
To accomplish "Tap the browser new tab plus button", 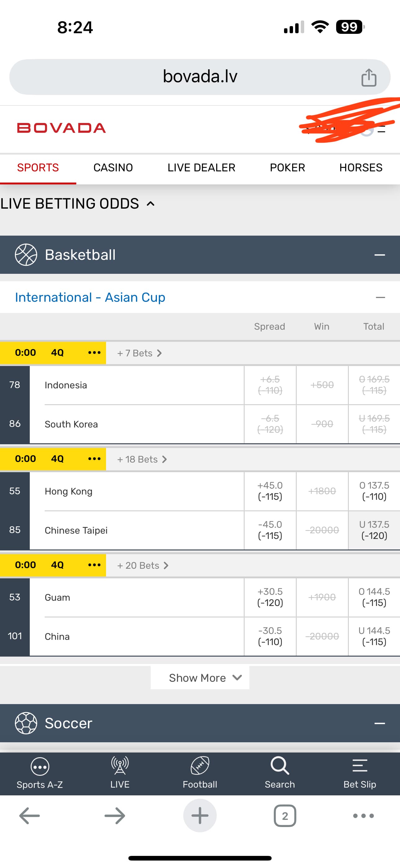I will click(x=200, y=816).
